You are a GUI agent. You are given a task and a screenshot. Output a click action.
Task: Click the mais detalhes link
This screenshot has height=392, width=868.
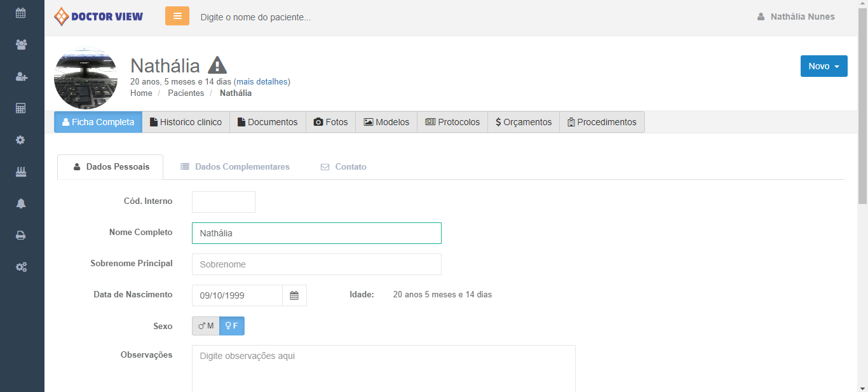pyautogui.click(x=262, y=82)
